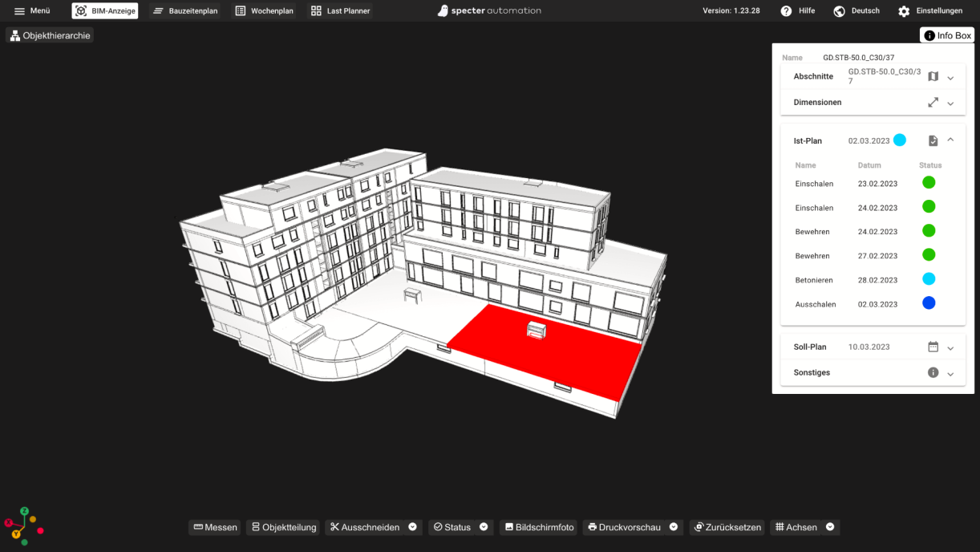Click the calendar icon in Soll-Plan row
This screenshot has width=980, height=552.
(x=933, y=347)
